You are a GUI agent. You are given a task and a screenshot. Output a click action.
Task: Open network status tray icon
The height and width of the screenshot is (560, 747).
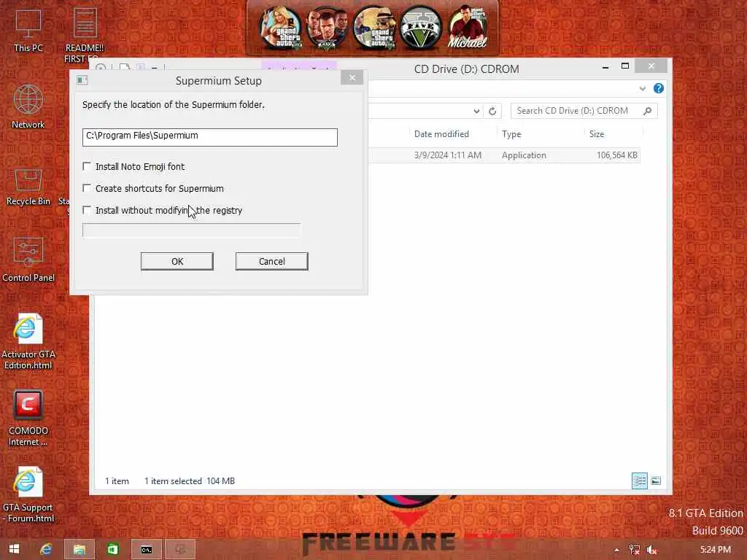[634, 550]
